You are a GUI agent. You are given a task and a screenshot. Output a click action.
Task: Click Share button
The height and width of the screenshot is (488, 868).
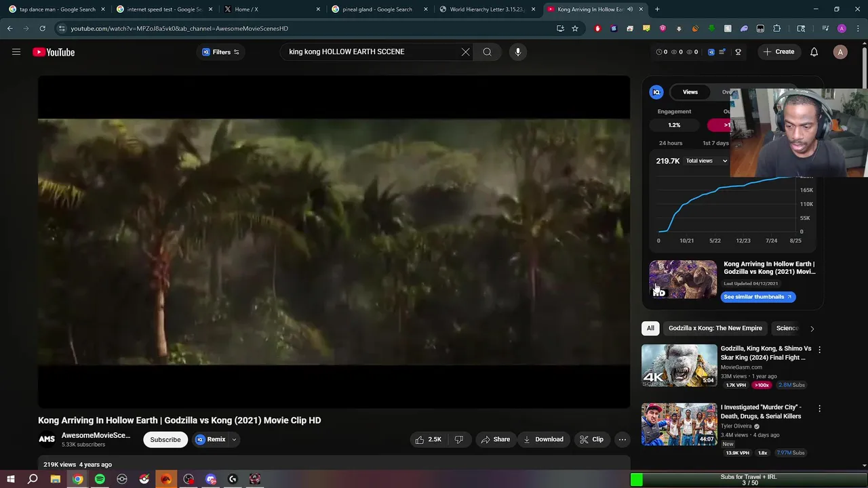[x=495, y=439]
